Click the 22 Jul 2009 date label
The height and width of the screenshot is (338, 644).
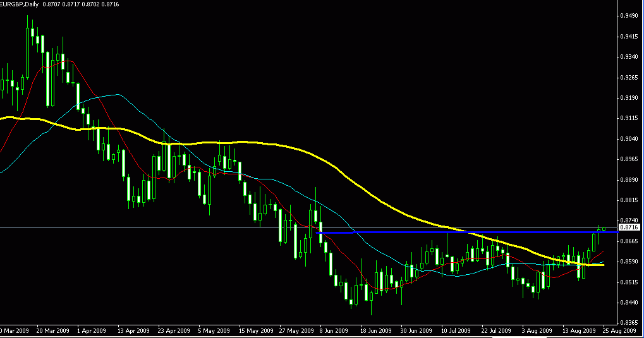(496, 330)
